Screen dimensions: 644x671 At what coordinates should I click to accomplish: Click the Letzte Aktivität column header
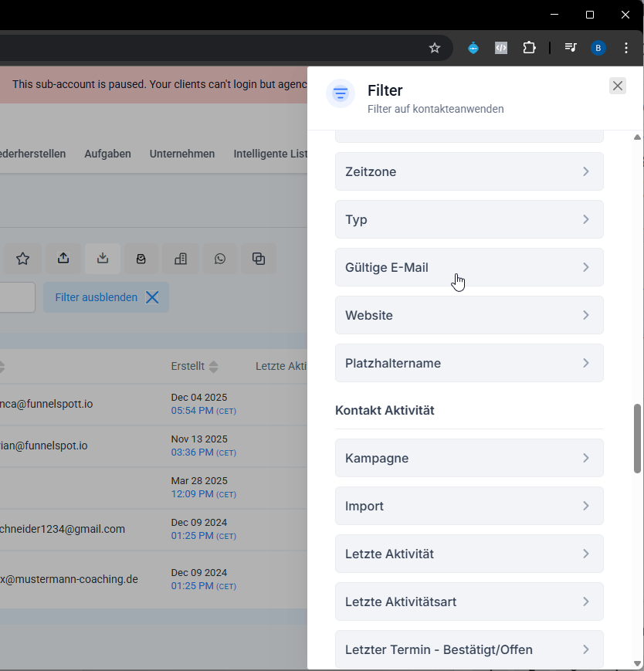(x=281, y=366)
